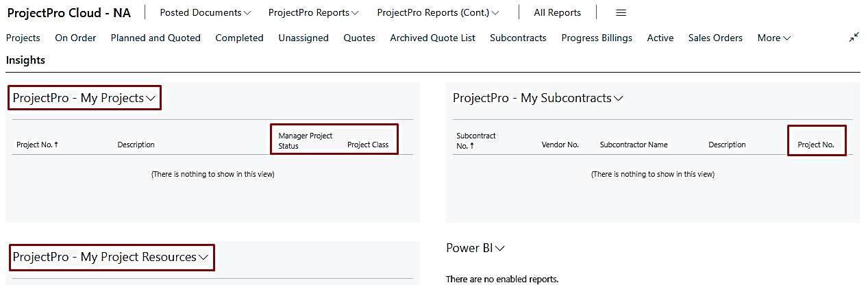Click Description column in My Projects
Viewport: 868px width, 285px height.
click(x=136, y=145)
